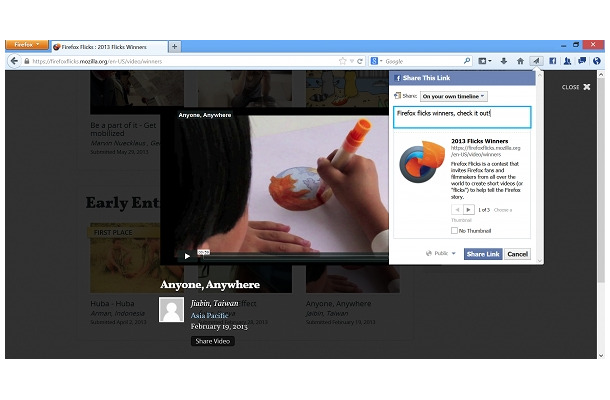
Task: Click Cancel in the share panel
Action: tap(517, 254)
